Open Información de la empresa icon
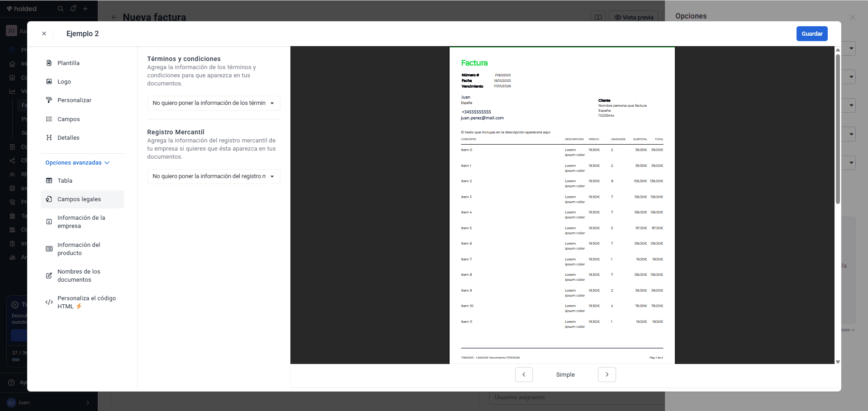The width and height of the screenshot is (868, 411). [49, 222]
